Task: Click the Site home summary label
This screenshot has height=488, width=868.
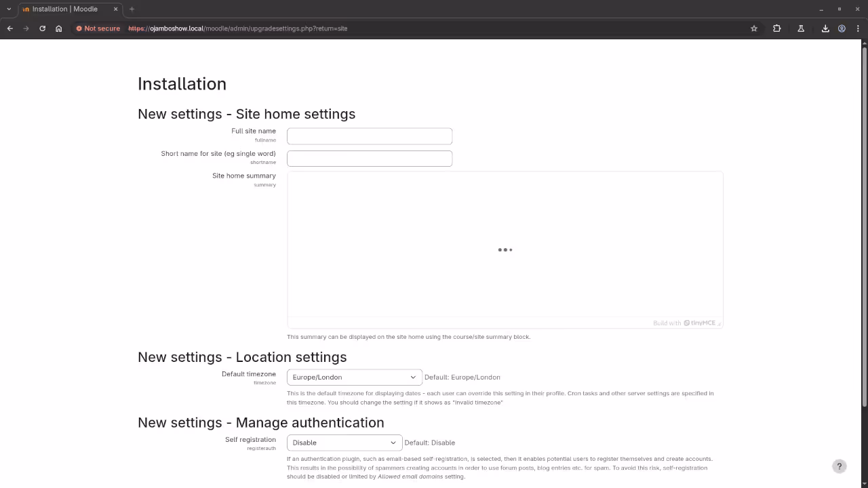Action: 244,176
